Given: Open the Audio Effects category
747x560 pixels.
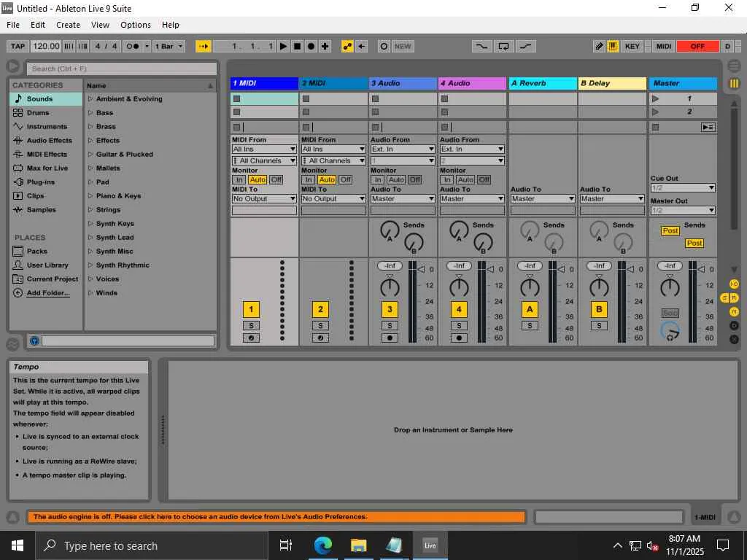Looking at the screenshot, I should click(46, 141).
